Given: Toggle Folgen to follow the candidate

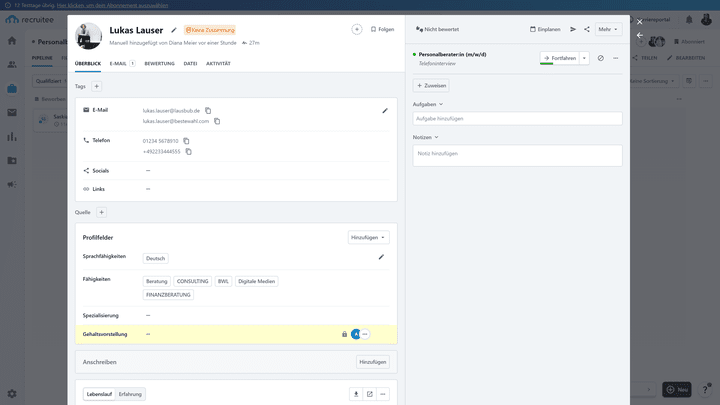Looking at the screenshot, I should point(382,30).
